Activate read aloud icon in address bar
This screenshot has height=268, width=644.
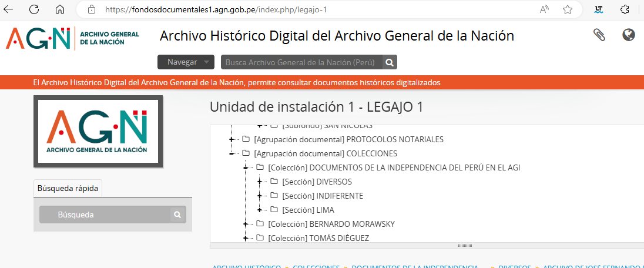pyautogui.click(x=544, y=9)
